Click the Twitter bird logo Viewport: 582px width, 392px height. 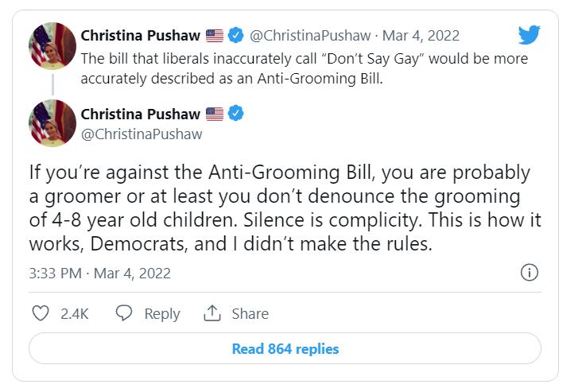[x=530, y=34]
